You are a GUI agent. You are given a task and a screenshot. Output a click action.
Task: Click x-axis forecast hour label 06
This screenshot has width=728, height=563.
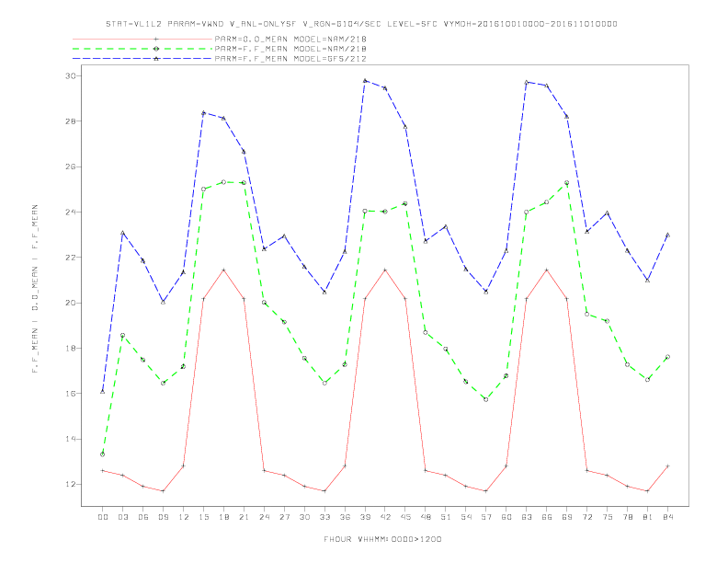tap(143, 517)
